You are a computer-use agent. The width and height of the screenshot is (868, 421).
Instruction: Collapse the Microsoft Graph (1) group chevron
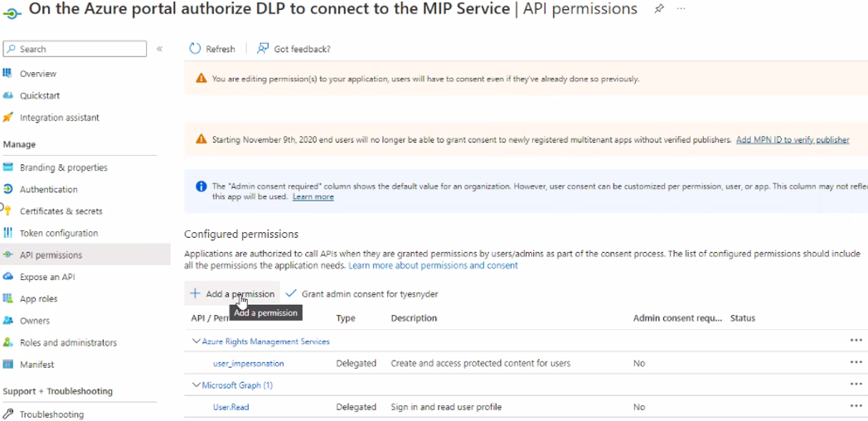click(x=196, y=385)
